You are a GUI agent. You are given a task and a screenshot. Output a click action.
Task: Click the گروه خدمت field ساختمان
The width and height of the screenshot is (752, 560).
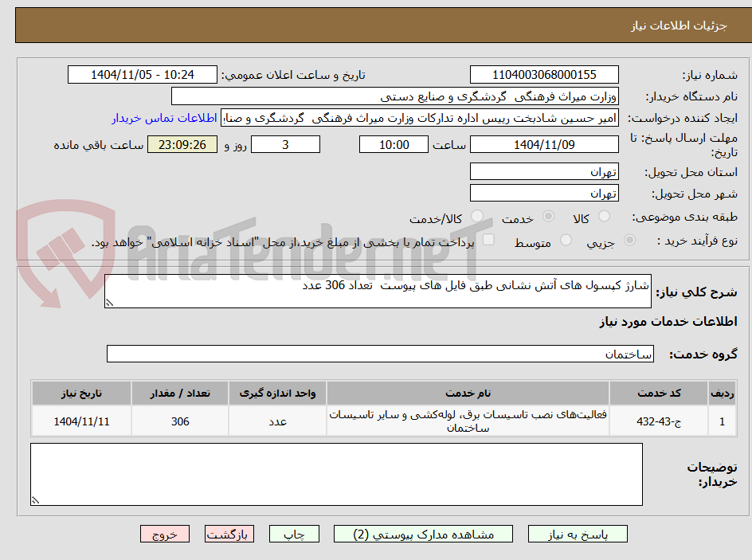click(380, 354)
